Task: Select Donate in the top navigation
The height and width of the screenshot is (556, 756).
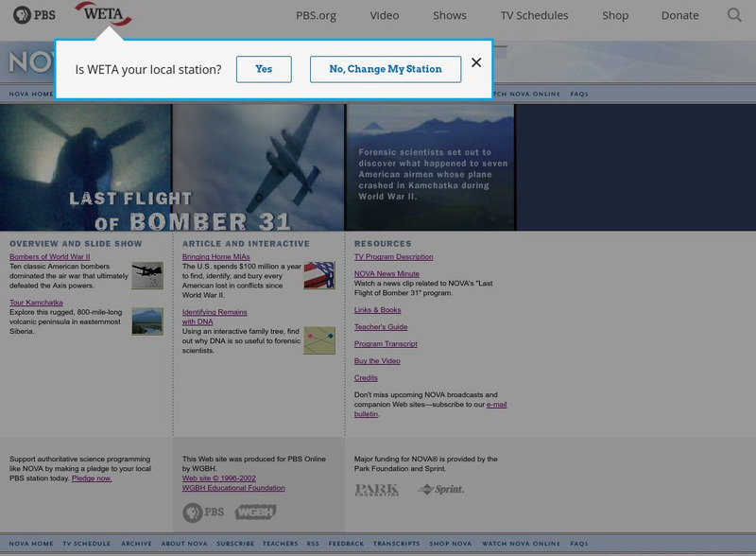Action: (679, 15)
